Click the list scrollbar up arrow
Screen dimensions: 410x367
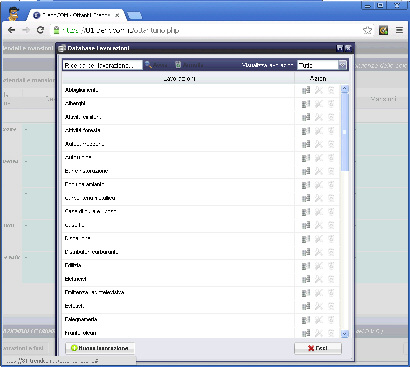point(345,89)
